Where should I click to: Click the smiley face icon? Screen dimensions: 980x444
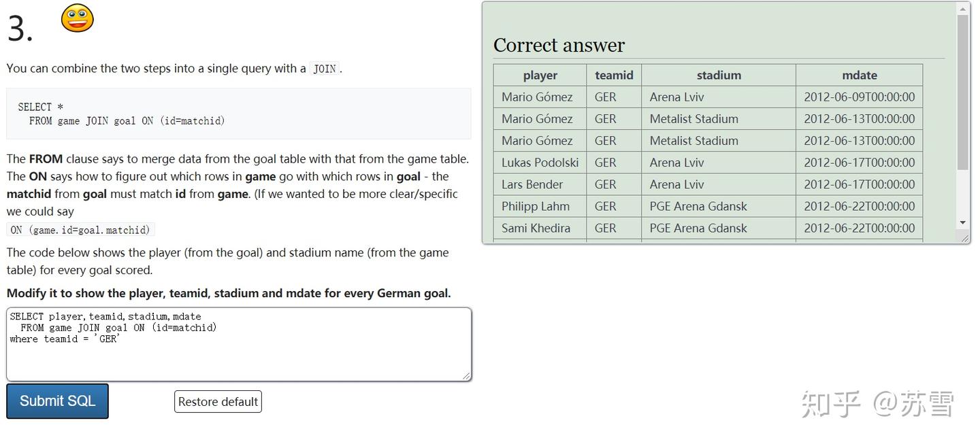[77, 18]
